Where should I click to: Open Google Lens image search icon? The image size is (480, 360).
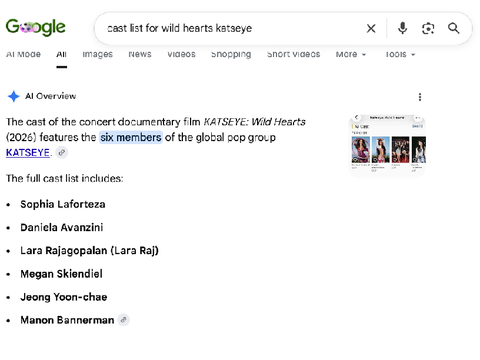[x=428, y=28]
